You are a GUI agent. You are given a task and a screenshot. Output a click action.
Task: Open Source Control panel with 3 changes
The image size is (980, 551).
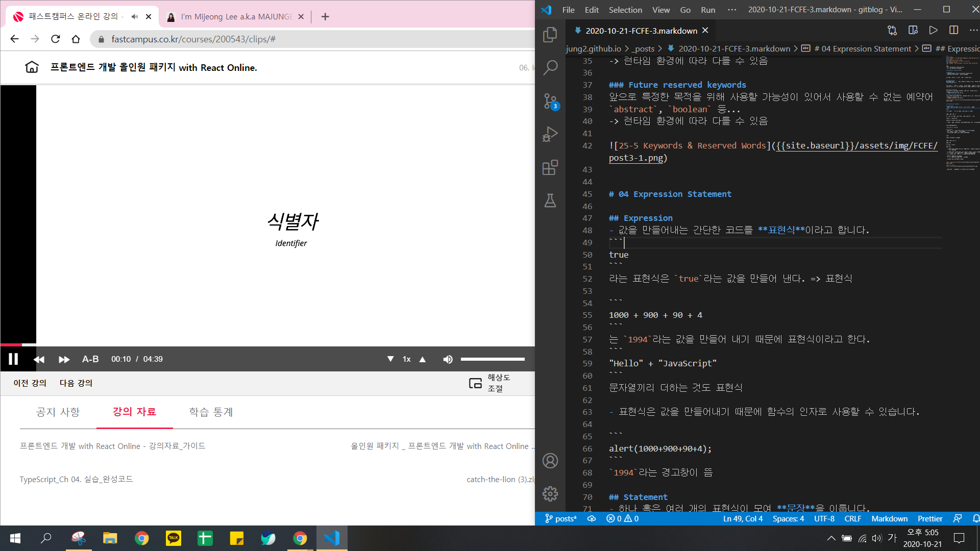coord(550,102)
